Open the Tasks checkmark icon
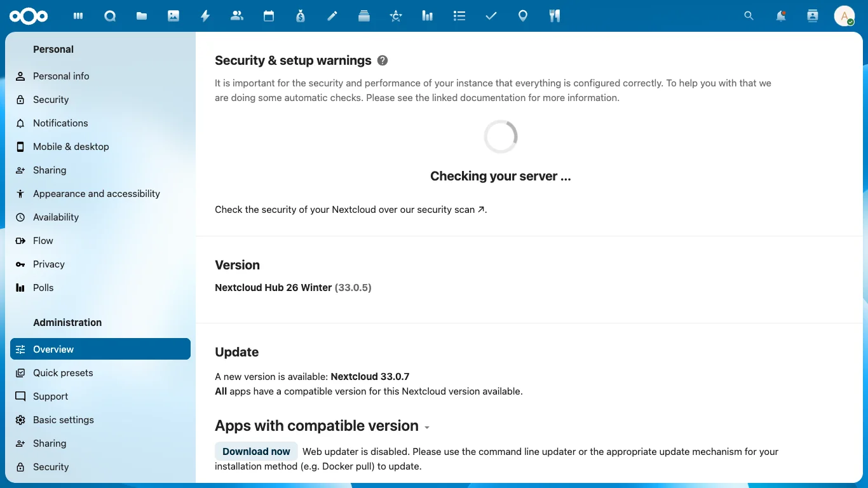Image resolution: width=868 pixels, height=488 pixels. point(491,16)
